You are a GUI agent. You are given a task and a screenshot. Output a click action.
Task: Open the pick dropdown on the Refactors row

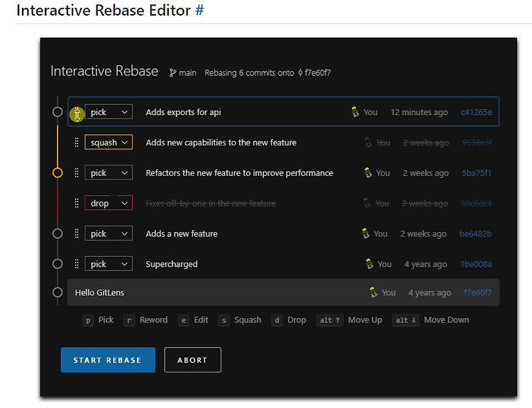coord(109,172)
